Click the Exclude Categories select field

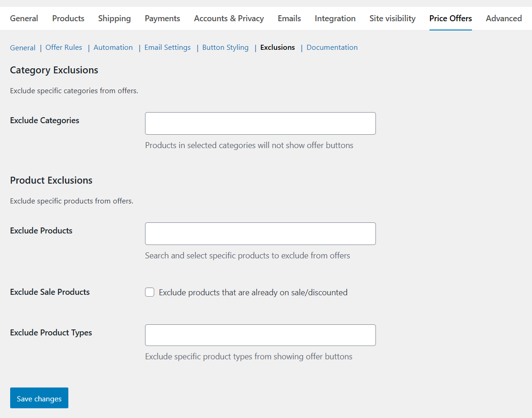(x=260, y=124)
